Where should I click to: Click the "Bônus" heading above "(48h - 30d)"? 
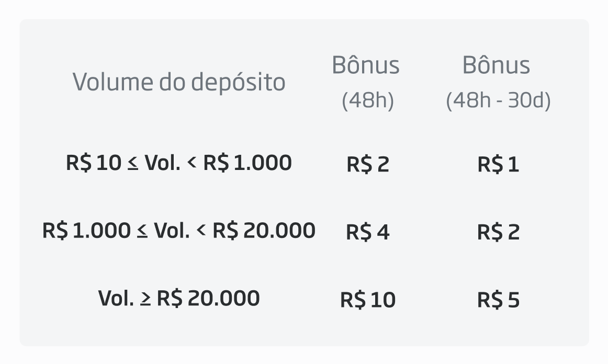496,65
